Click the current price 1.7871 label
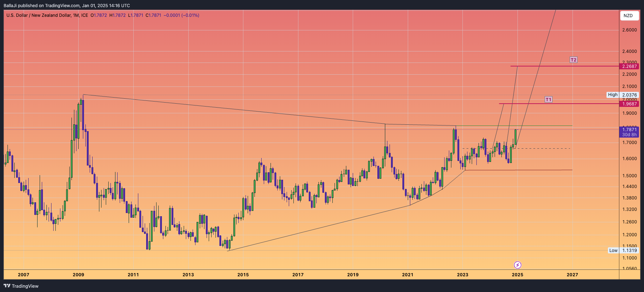644x292 pixels. point(629,130)
